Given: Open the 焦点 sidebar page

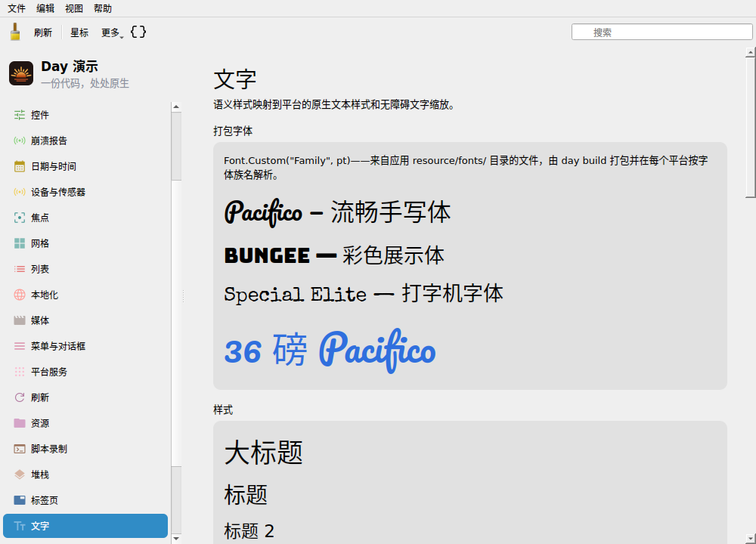Looking at the screenshot, I should 85,218.
